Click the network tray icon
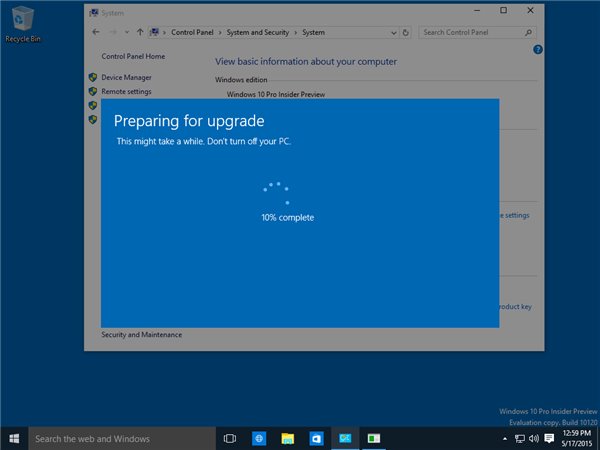Image resolution: width=600 pixels, height=450 pixels. pos(519,438)
